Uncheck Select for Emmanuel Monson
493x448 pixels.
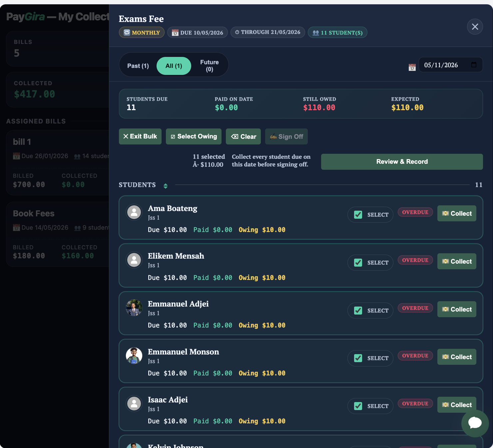coord(358,358)
